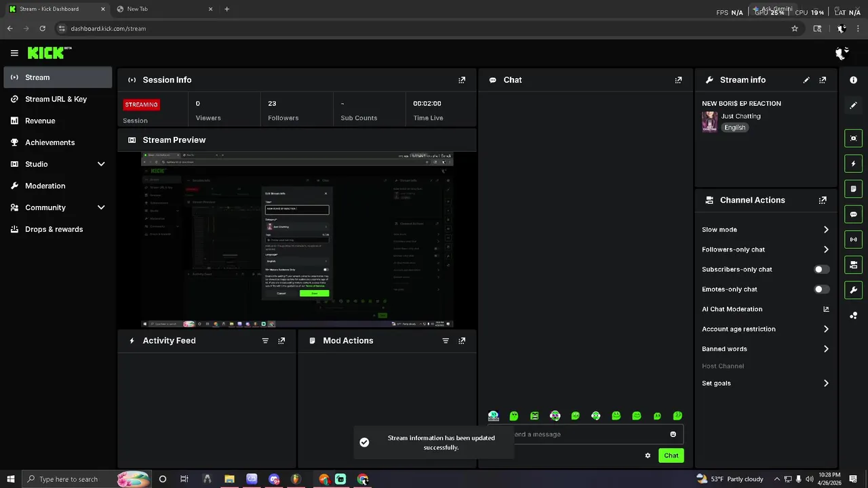Select the Stream sidebar item
The height and width of the screenshot is (488, 868).
(x=58, y=77)
